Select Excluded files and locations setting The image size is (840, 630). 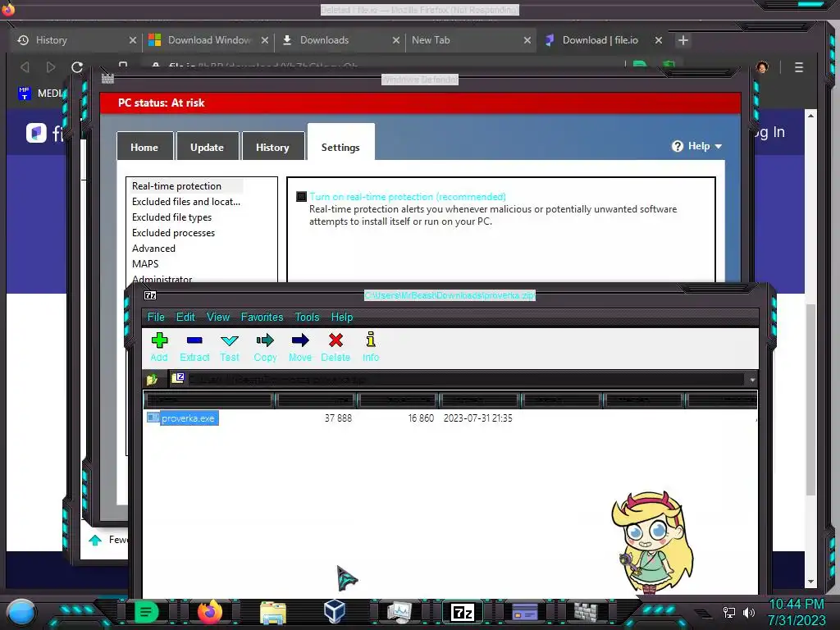(x=186, y=202)
